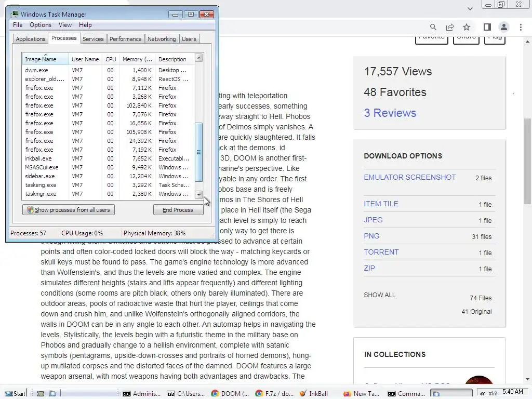Image resolution: width=532 pixels, height=399 pixels.
Task: Click the End Process button
Action: pyautogui.click(x=178, y=210)
